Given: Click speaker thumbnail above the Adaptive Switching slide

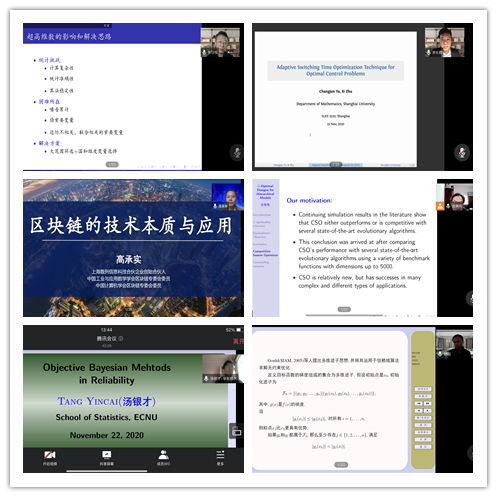Looking at the screenshot, I should [444, 42].
